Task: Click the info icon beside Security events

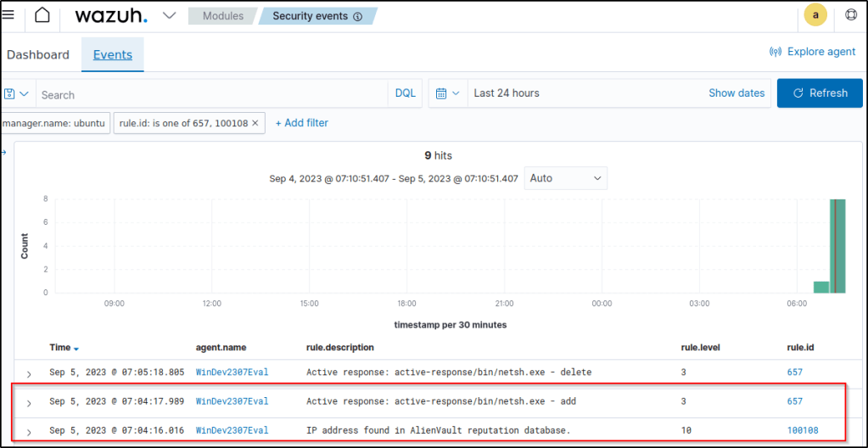Action: pos(357,16)
